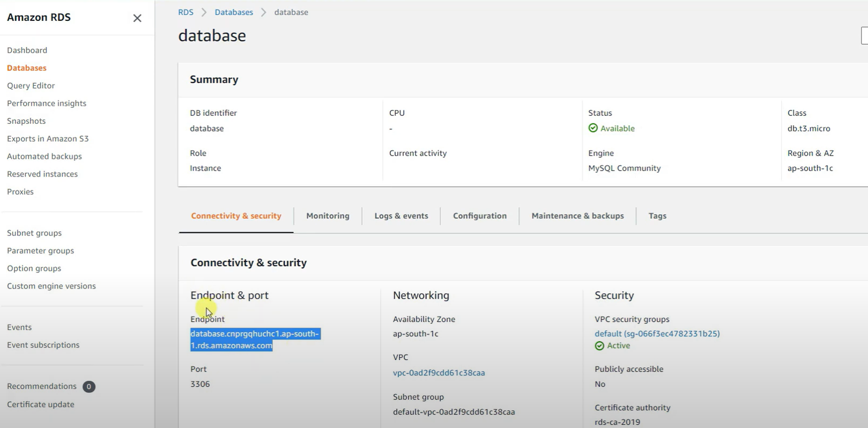868x428 pixels.
Task: Switch to Maintenance & backups tab
Action: pos(577,216)
